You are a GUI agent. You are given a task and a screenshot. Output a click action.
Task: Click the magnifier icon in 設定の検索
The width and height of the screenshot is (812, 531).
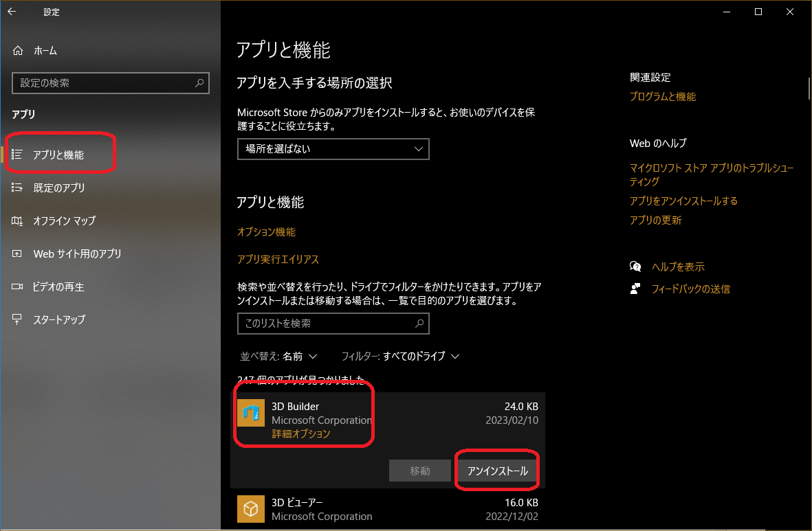(x=199, y=83)
